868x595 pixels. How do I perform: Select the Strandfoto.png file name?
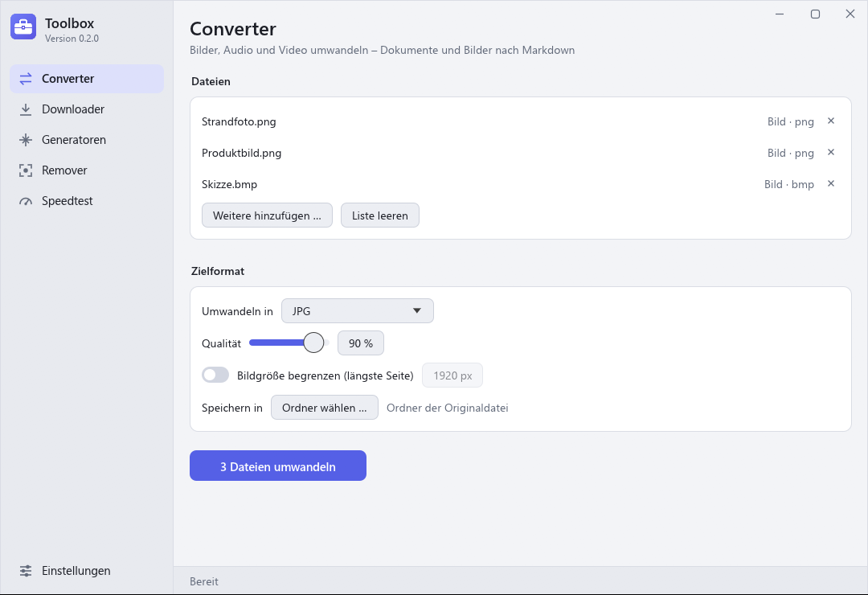coord(239,122)
